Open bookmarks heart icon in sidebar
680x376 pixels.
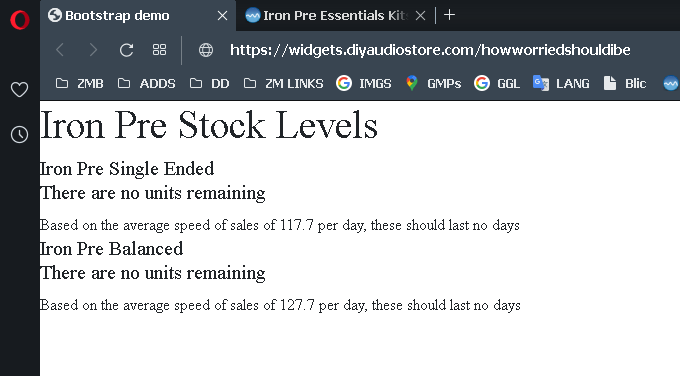pos(19,90)
